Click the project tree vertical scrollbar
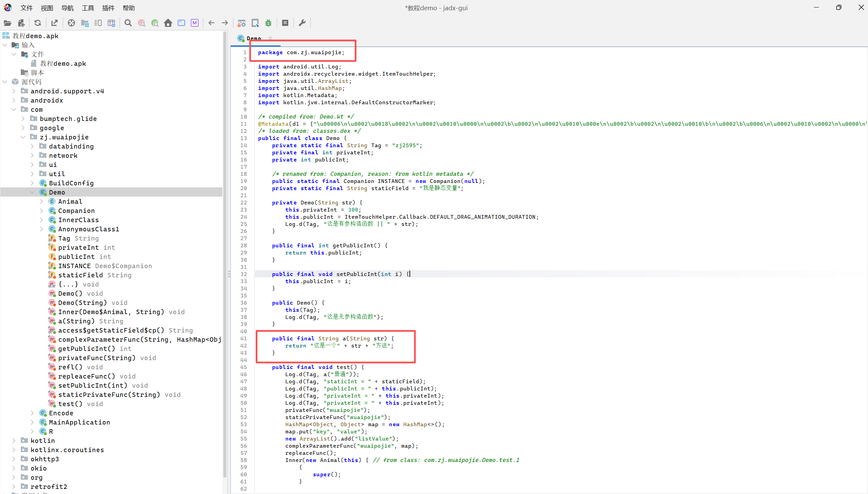 225,238
